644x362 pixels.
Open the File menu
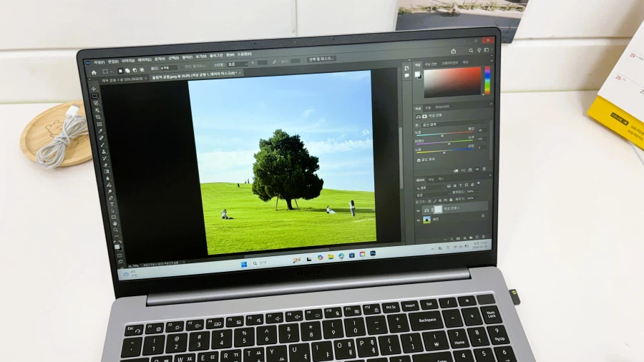[x=99, y=62]
